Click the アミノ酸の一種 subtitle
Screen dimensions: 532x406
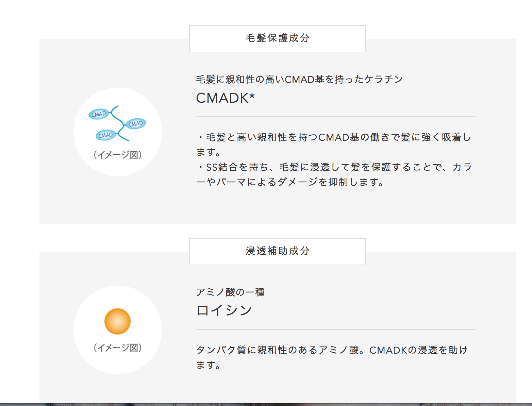tap(230, 292)
